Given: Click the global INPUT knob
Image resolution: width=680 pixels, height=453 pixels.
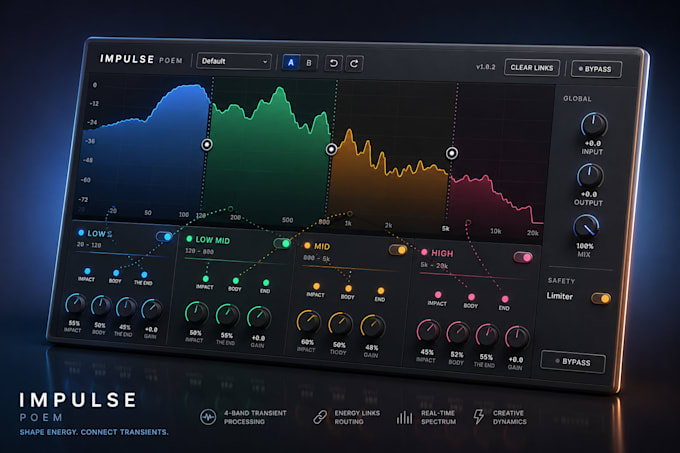Looking at the screenshot, I should coord(594,125).
